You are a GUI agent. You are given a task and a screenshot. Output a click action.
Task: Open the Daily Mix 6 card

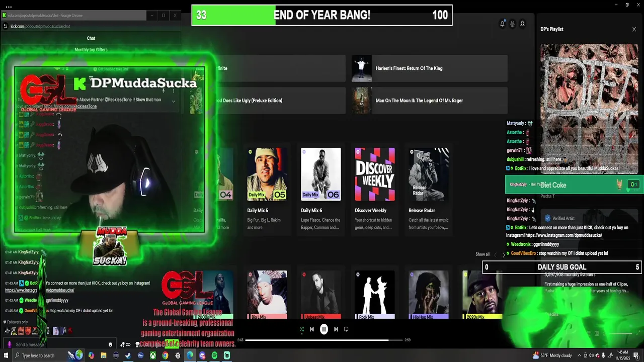(x=321, y=191)
